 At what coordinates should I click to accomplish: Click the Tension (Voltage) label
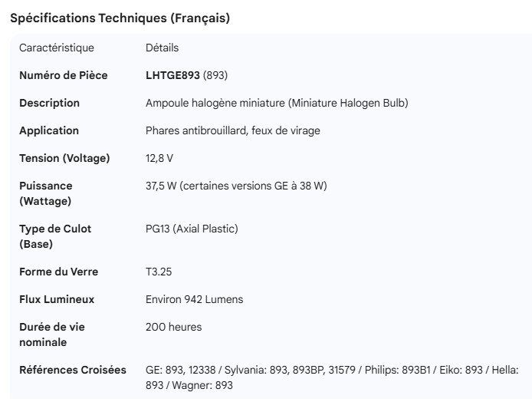[x=64, y=158]
